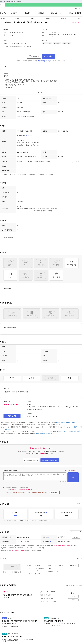Click the 로그인 link at top

click(77, 8)
